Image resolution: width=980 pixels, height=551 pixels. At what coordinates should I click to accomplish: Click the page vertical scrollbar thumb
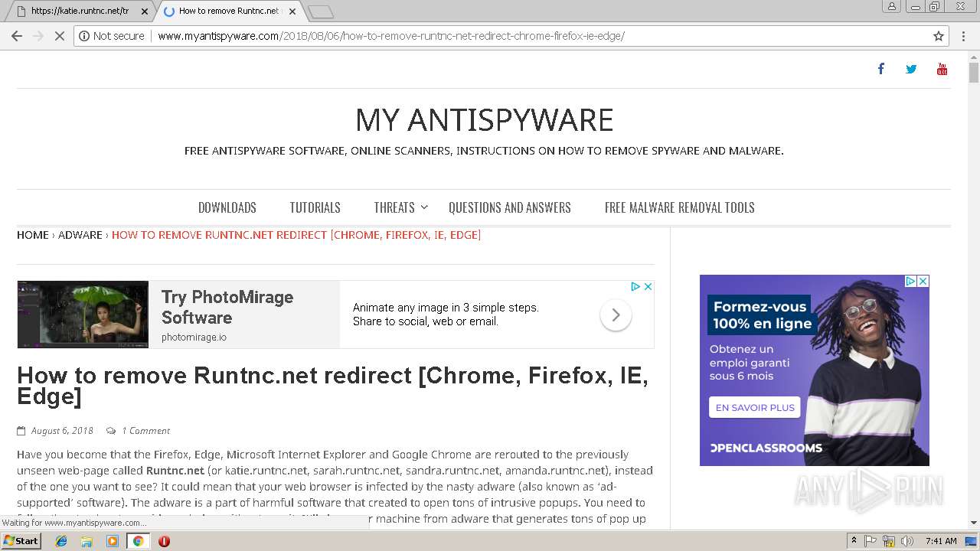pyautogui.click(x=973, y=73)
